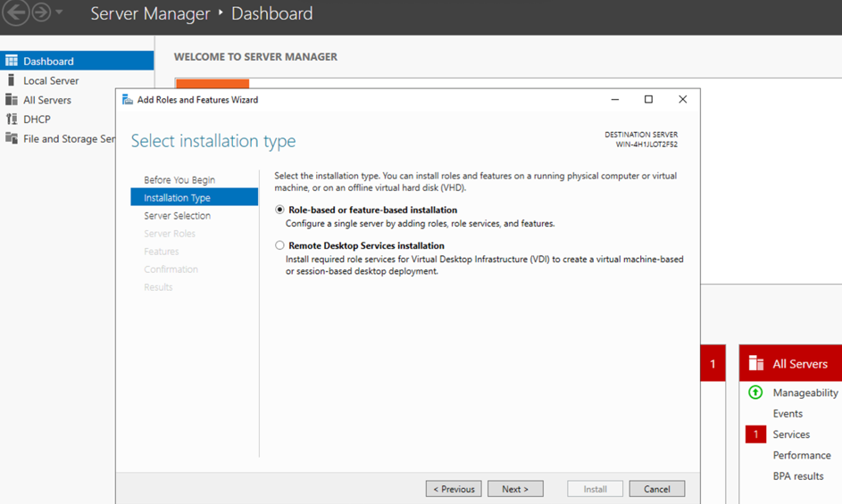Select Role-based or feature-based installation radio
This screenshot has width=842, height=504.
(279, 210)
